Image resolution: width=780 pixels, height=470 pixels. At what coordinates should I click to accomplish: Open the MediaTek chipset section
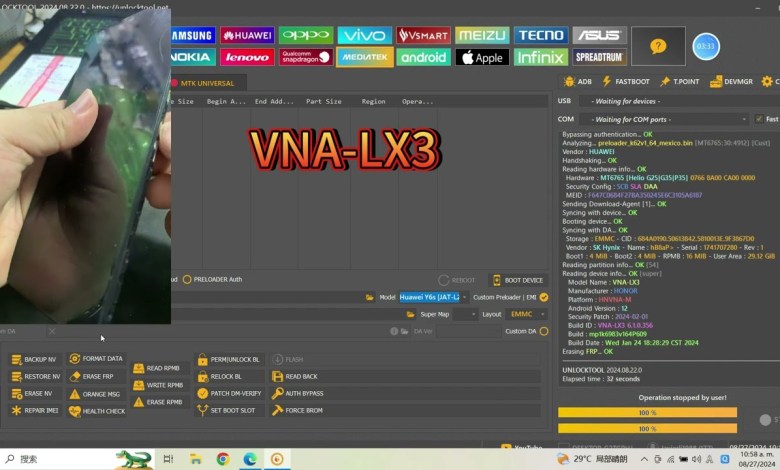point(364,57)
